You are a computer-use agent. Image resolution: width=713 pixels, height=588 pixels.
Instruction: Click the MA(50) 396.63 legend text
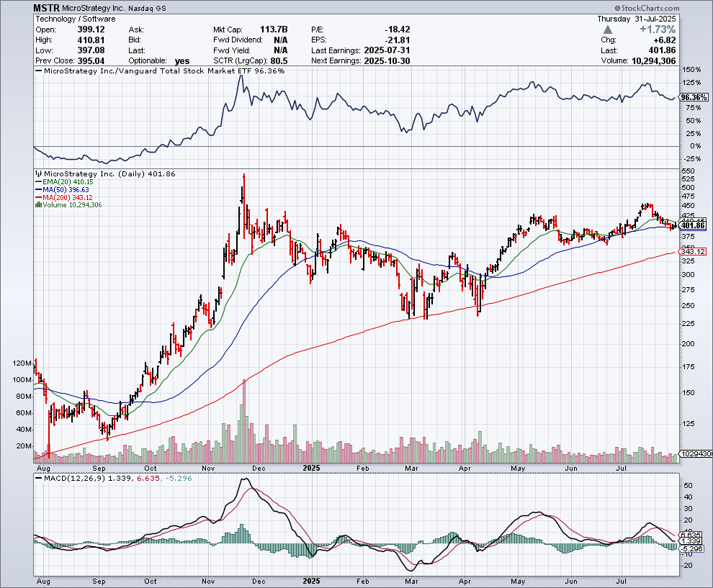coord(66,189)
